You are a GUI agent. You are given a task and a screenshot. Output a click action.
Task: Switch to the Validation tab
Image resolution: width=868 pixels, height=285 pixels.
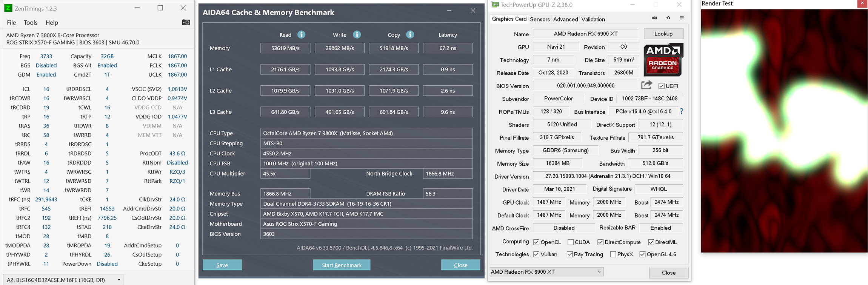[593, 19]
